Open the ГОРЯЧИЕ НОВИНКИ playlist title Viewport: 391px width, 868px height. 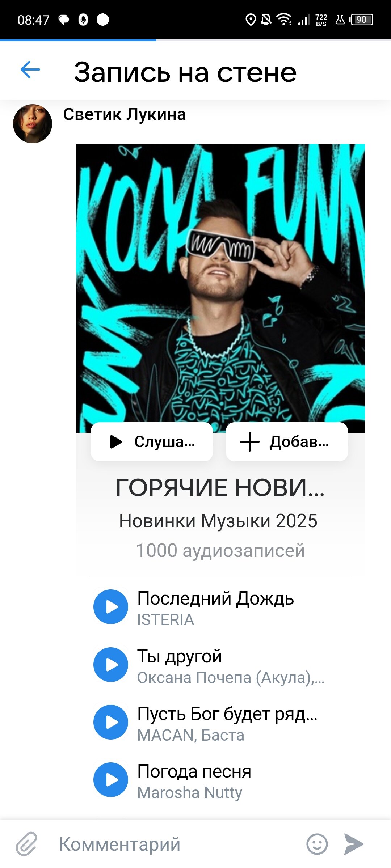(x=220, y=488)
